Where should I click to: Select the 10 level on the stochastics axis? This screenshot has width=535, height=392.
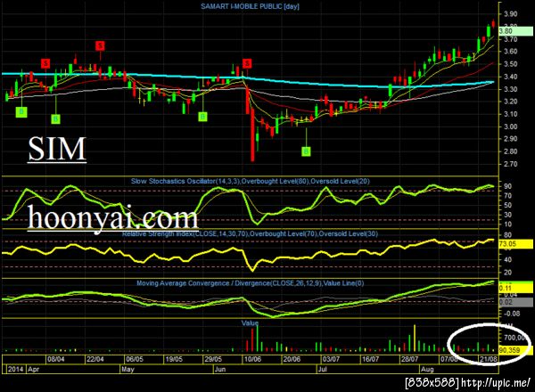click(x=507, y=225)
